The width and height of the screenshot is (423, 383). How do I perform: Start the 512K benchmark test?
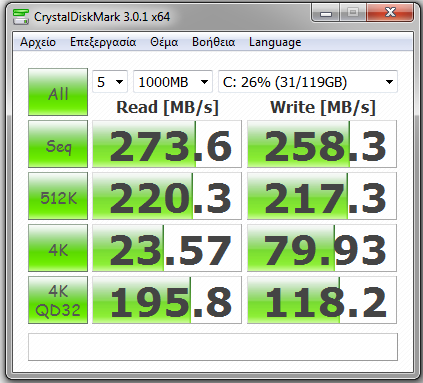pyautogui.click(x=58, y=196)
